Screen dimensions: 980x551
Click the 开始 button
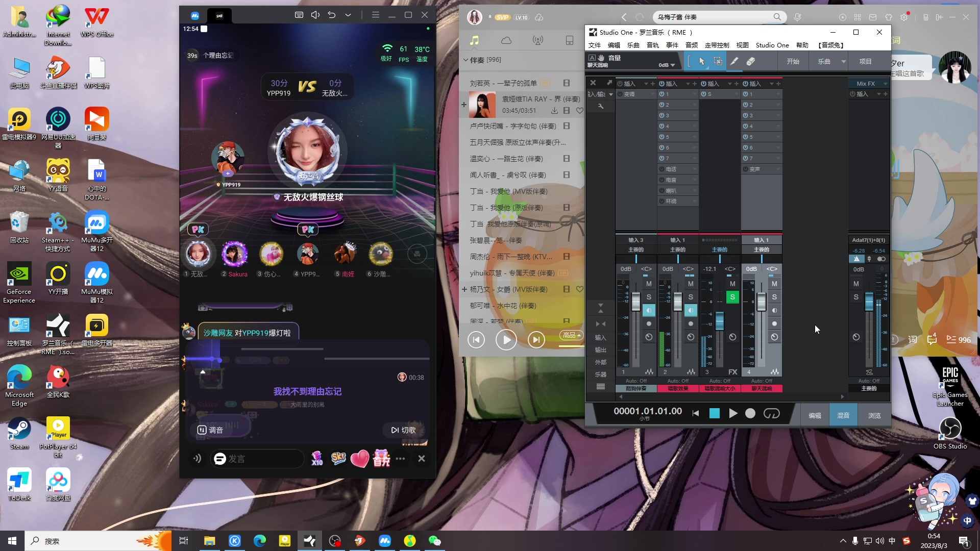click(x=793, y=61)
